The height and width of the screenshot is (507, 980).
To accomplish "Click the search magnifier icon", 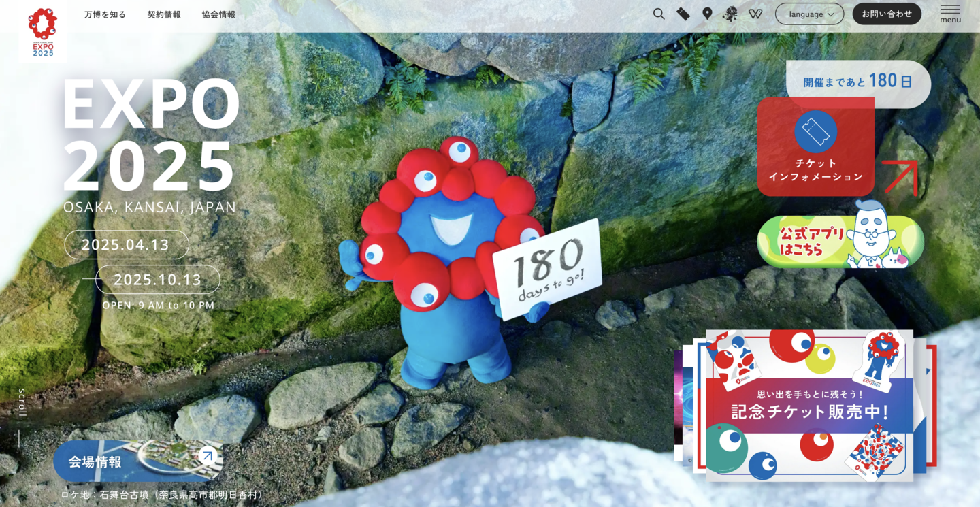I will coord(659,14).
